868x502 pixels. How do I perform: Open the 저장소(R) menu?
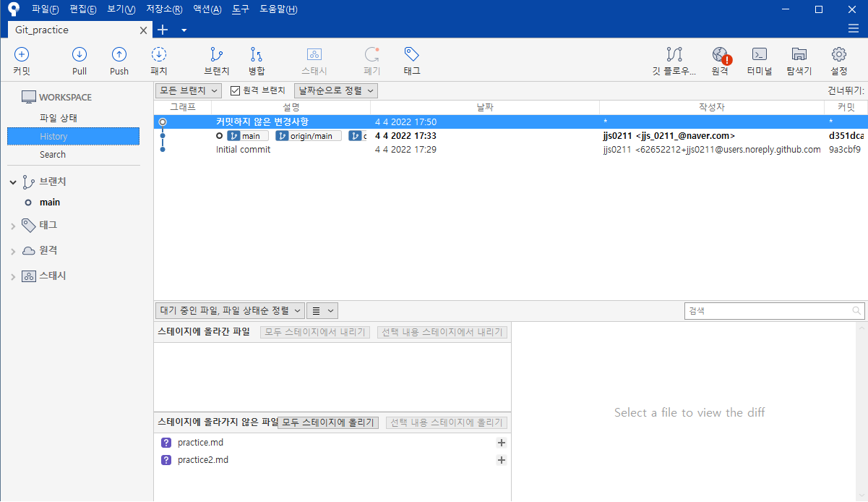(x=163, y=9)
